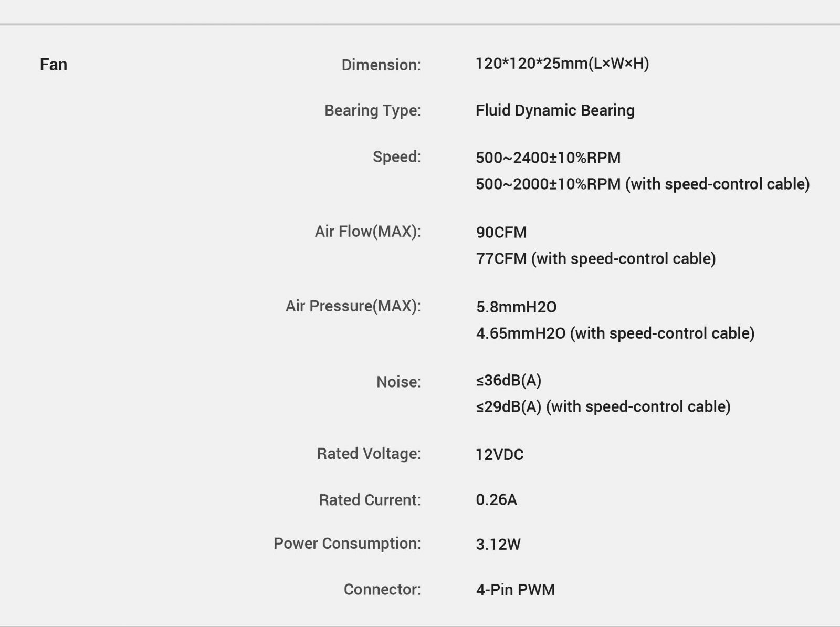Click the 12VDC rated voltage value
The height and width of the screenshot is (627, 840).
499,454
